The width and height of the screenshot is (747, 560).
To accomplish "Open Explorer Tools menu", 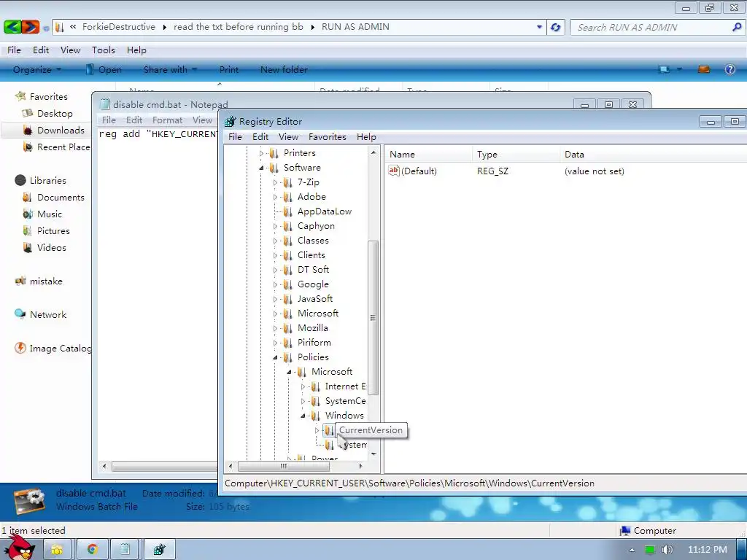I will 104,50.
